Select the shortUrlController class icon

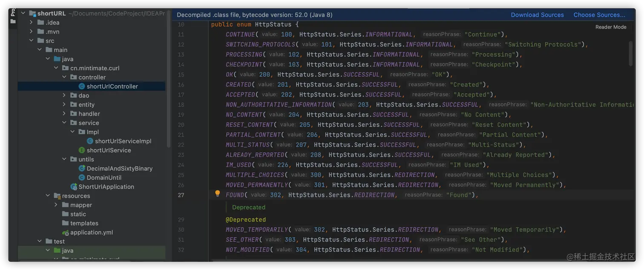point(82,86)
